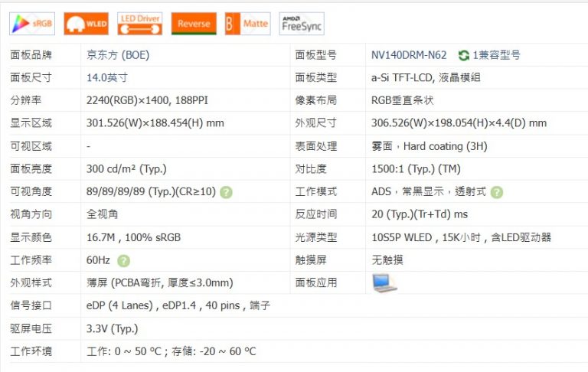Screen dimensions: 588x372
Task: Select the LED Driver feature badge
Action: pyautogui.click(x=139, y=24)
